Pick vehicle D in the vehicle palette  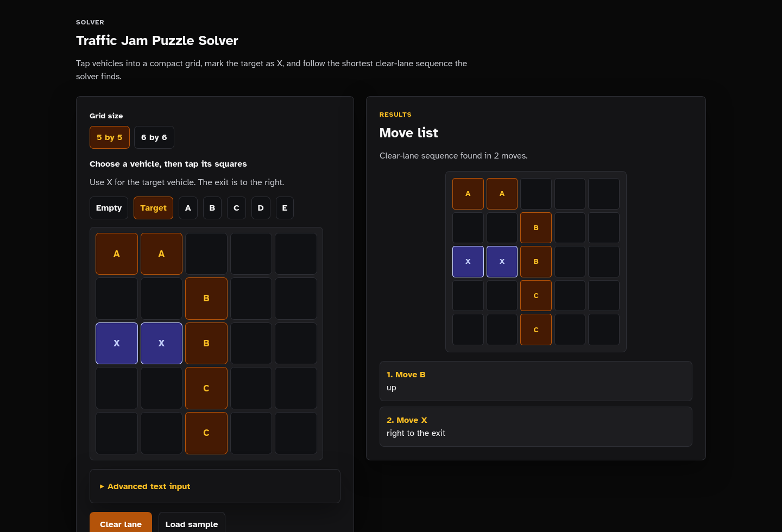click(261, 208)
